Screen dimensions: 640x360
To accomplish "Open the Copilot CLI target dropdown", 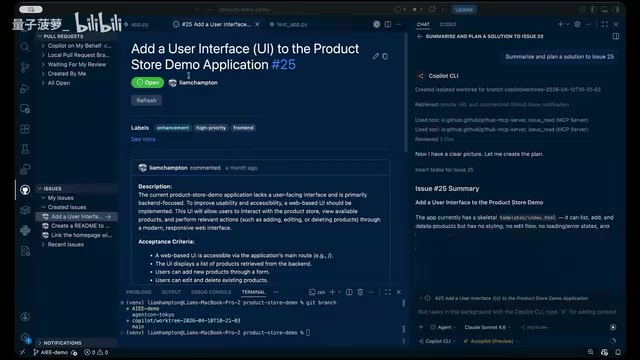I will [x=437, y=341].
